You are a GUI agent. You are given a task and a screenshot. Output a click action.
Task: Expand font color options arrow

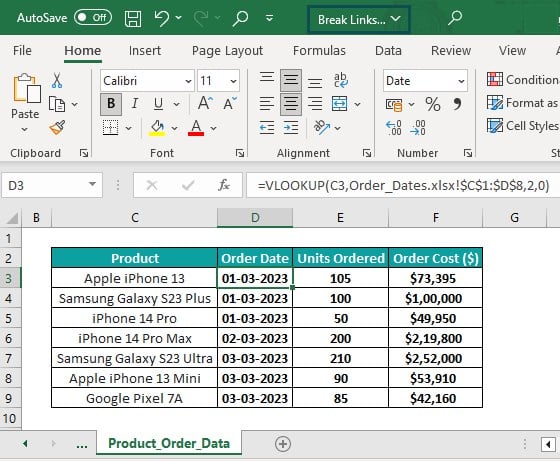click(x=213, y=128)
